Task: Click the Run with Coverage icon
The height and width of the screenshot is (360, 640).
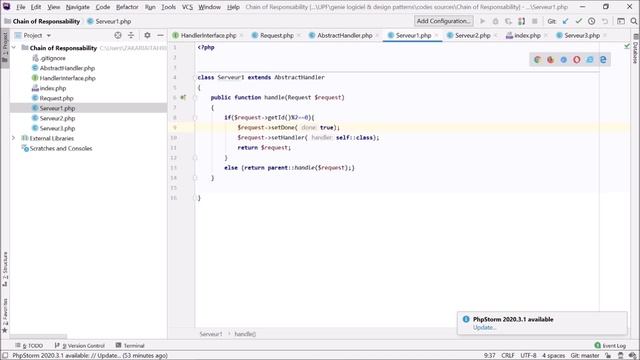Action: tap(509, 21)
